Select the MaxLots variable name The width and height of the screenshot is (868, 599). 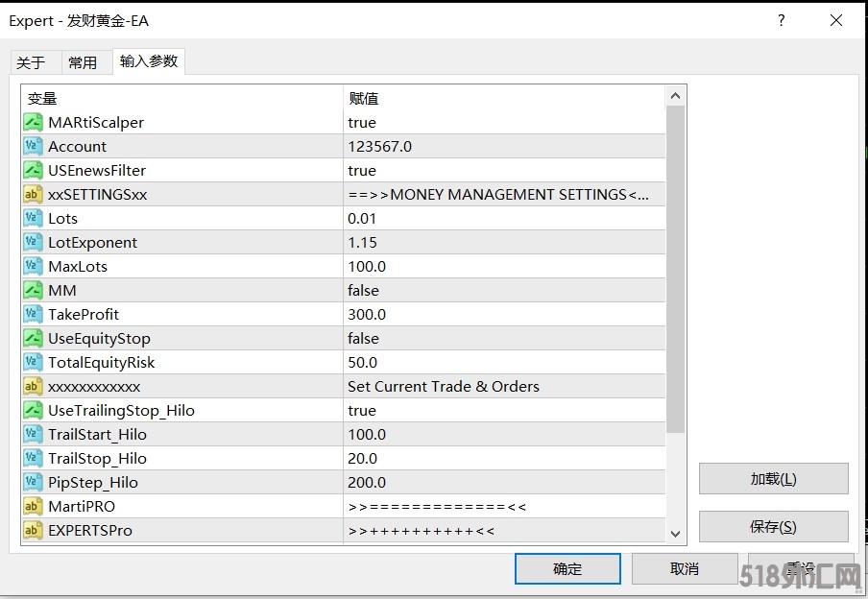[78, 266]
